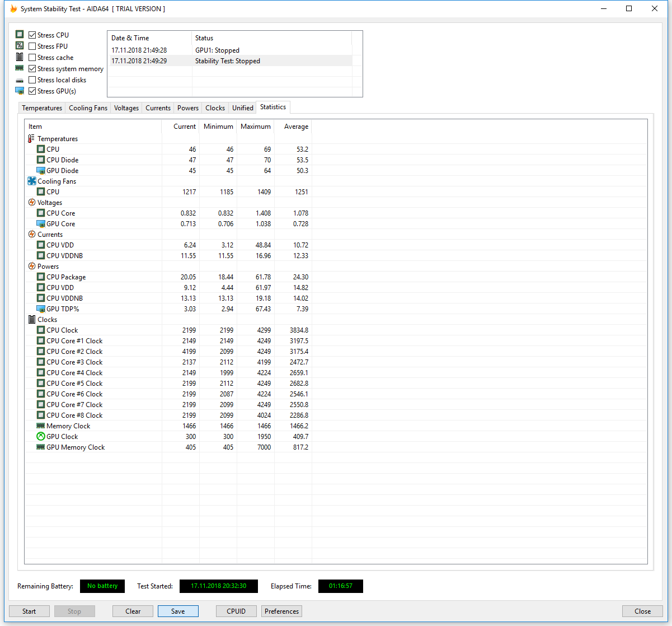672x626 pixels.
Task: Click the Average column header
Action: (x=293, y=127)
